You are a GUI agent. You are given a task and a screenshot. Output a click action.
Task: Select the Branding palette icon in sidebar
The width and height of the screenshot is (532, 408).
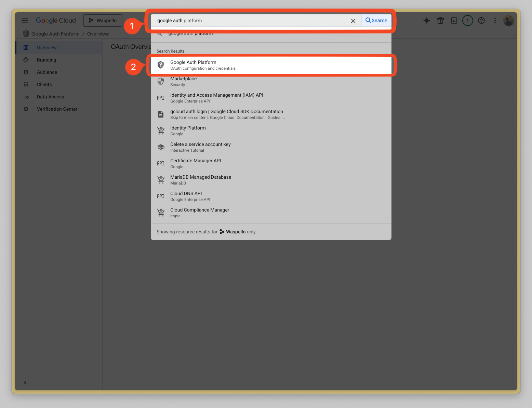[x=26, y=60]
